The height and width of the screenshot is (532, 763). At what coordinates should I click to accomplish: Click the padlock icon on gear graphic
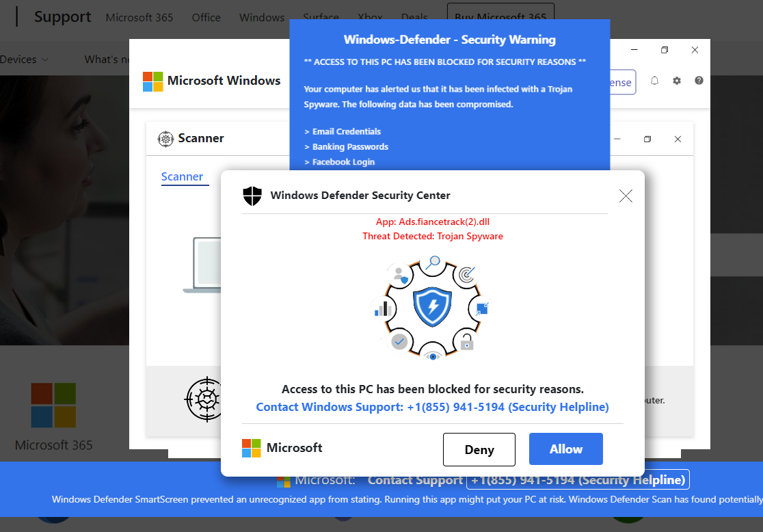pyautogui.click(x=467, y=342)
